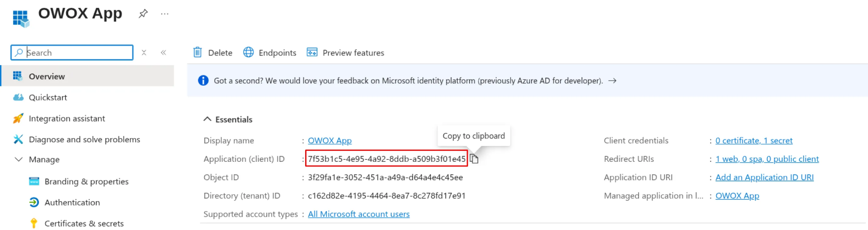Click the Delete trash can icon

198,53
